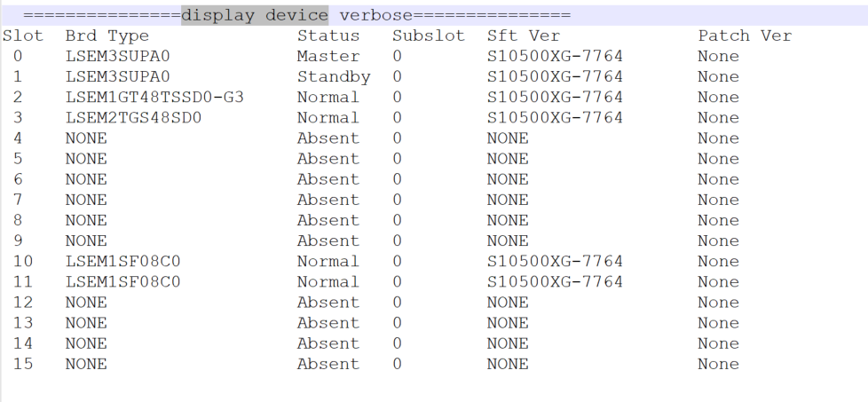This screenshot has width=868, height=402.
Task: Click slot number 15 in the Slot column
Action: 23,364
